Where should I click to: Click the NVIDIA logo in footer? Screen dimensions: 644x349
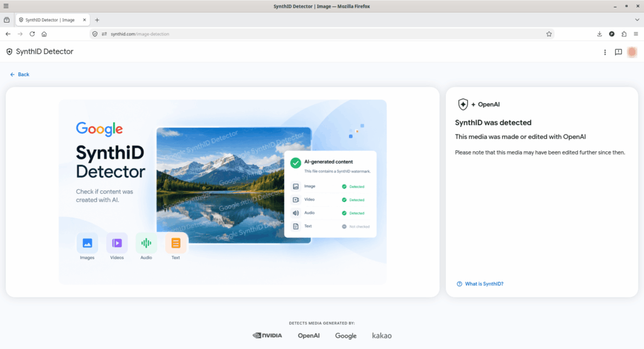coord(267,335)
